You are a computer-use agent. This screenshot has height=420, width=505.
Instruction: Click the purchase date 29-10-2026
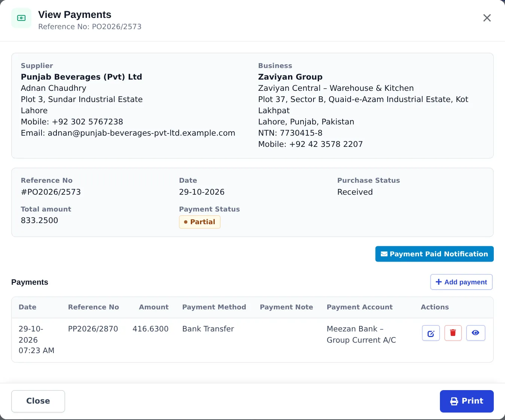pos(202,192)
